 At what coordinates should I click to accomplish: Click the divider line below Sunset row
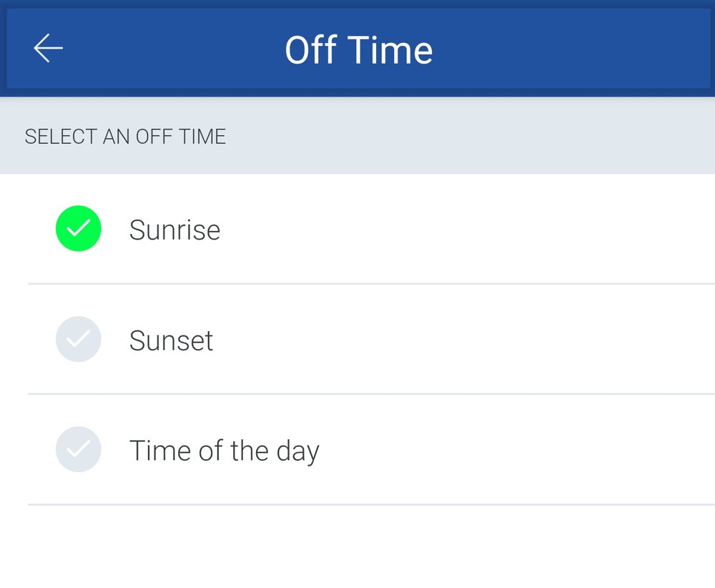371,394
